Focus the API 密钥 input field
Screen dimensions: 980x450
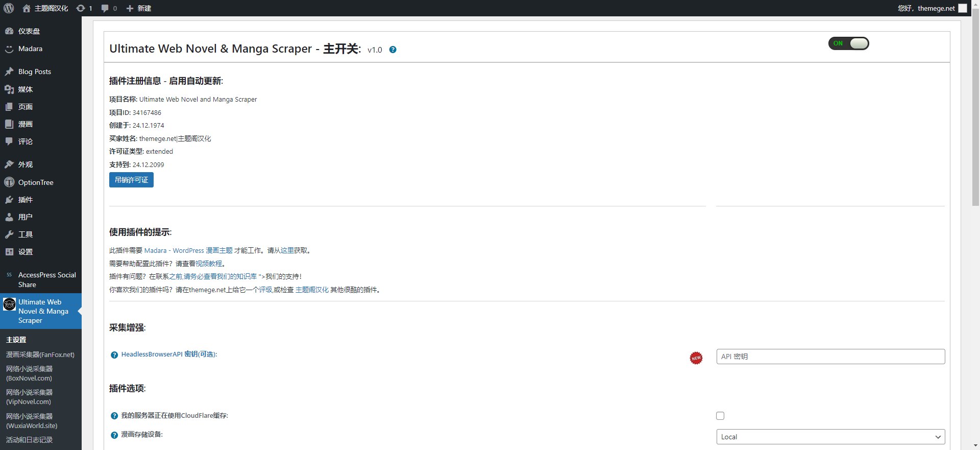pos(830,357)
